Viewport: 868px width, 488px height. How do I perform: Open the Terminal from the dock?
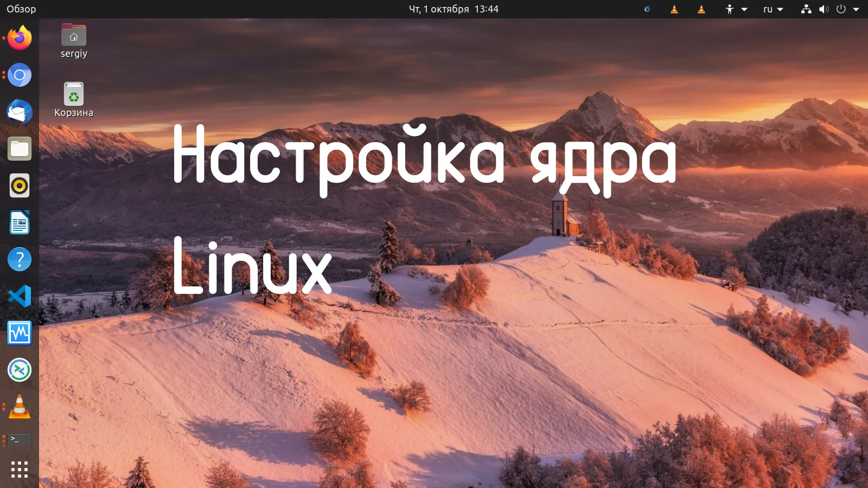pos(20,440)
